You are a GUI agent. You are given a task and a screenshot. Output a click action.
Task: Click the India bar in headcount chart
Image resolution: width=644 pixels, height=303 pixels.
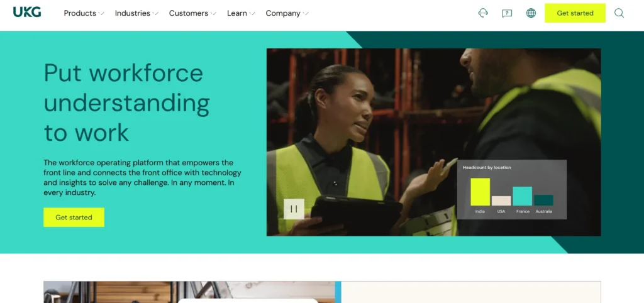pyautogui.click(x=480, y=192)
